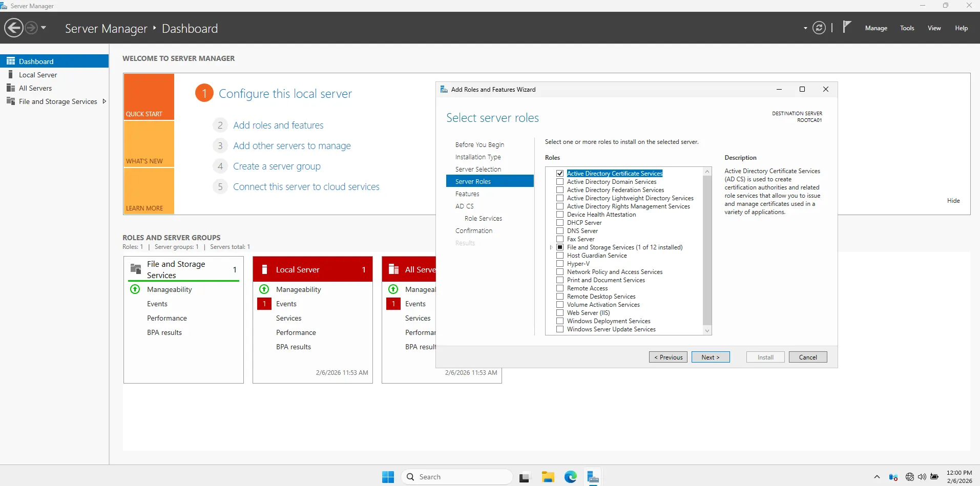Toggle the Hyper-V role checkbox

coord(560,264)
